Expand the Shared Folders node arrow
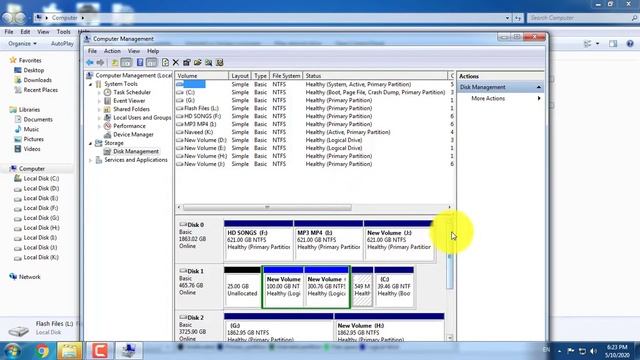The height and width of the screenshot is (360, 640). coord(99,109)
